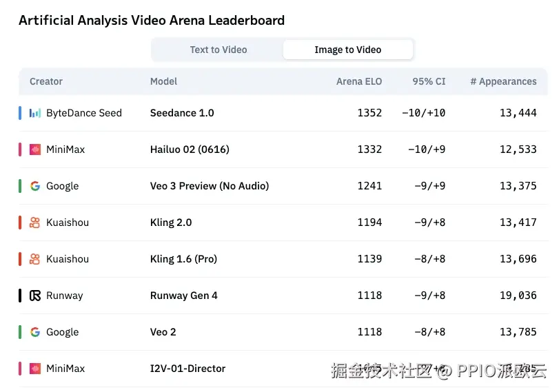Click the Runway logo icon

pos(35,296)
